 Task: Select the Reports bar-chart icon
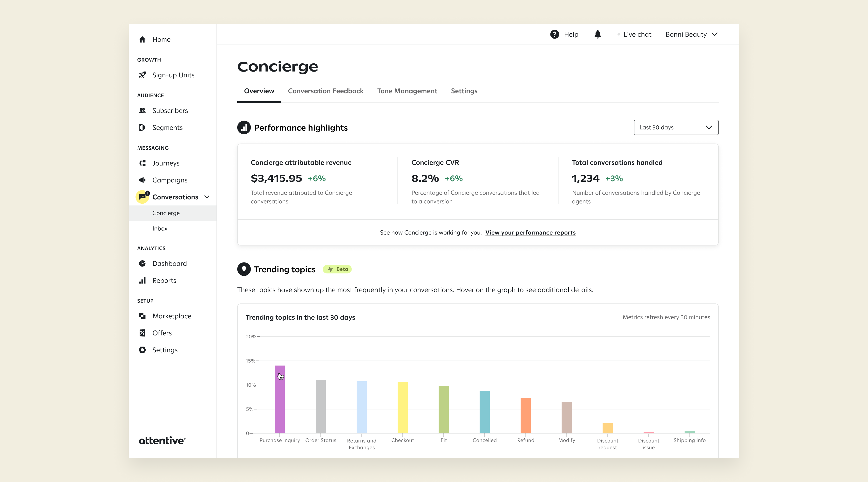(142, 280)
